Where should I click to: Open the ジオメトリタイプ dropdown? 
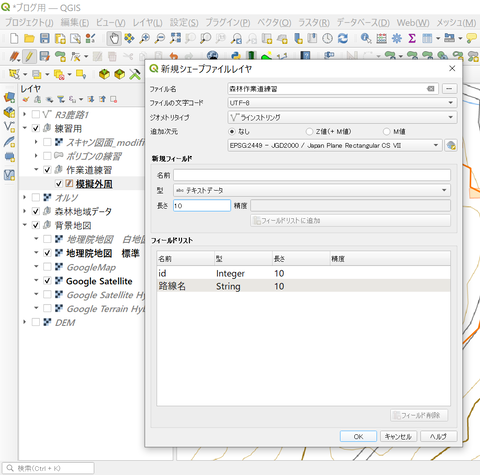point(342,117)
